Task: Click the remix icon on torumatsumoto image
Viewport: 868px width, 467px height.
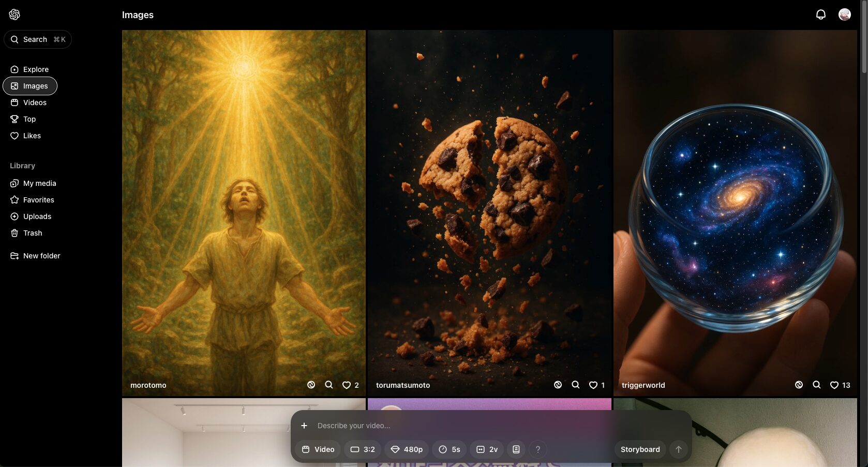Action: (558, 385)
